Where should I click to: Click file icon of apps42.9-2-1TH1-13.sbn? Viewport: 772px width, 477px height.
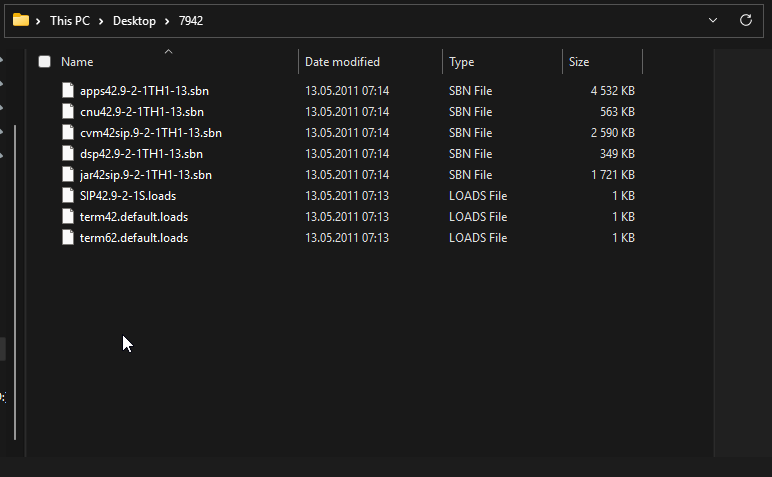(x=68, y=91)
